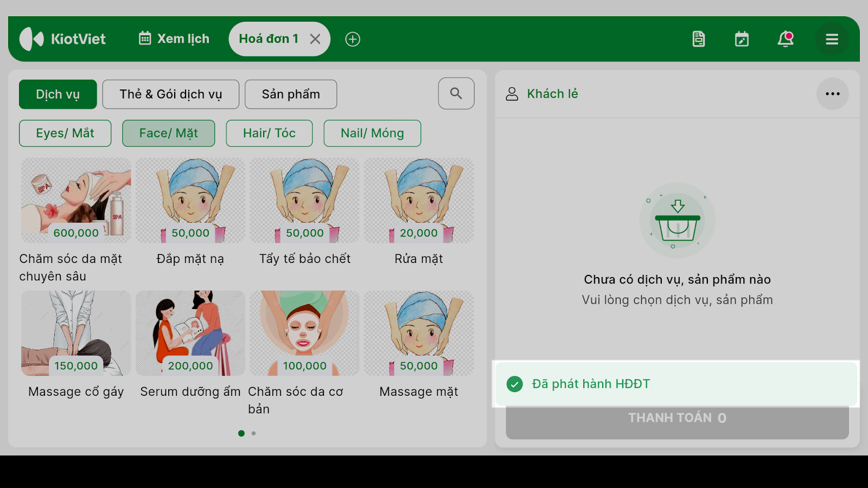
Task: Open the service search magnifier
Action: pos(456,93)
